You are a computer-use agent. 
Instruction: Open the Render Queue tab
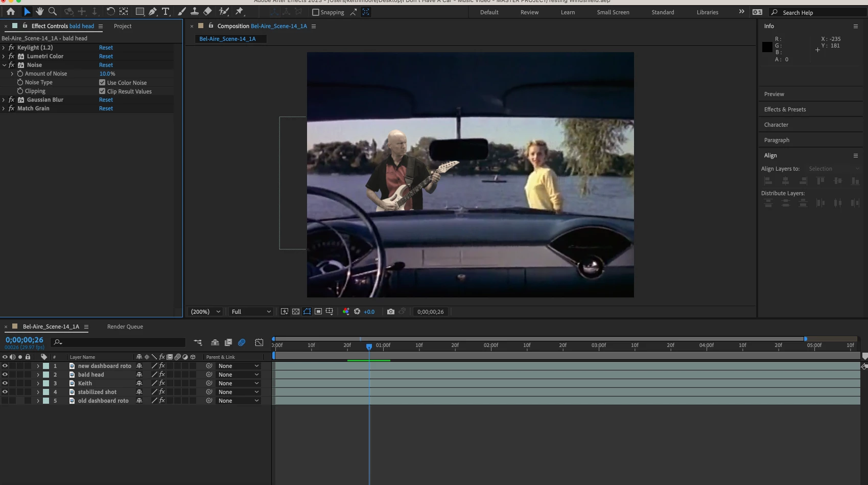(125, 327)
